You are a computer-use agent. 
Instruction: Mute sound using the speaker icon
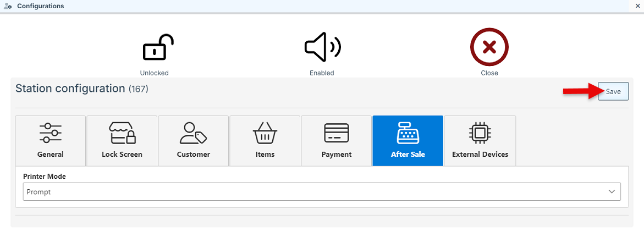pos(322,48)
